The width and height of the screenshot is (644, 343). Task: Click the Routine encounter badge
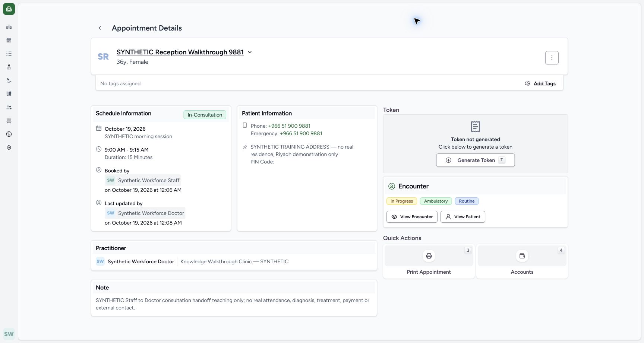coord(467,201)
